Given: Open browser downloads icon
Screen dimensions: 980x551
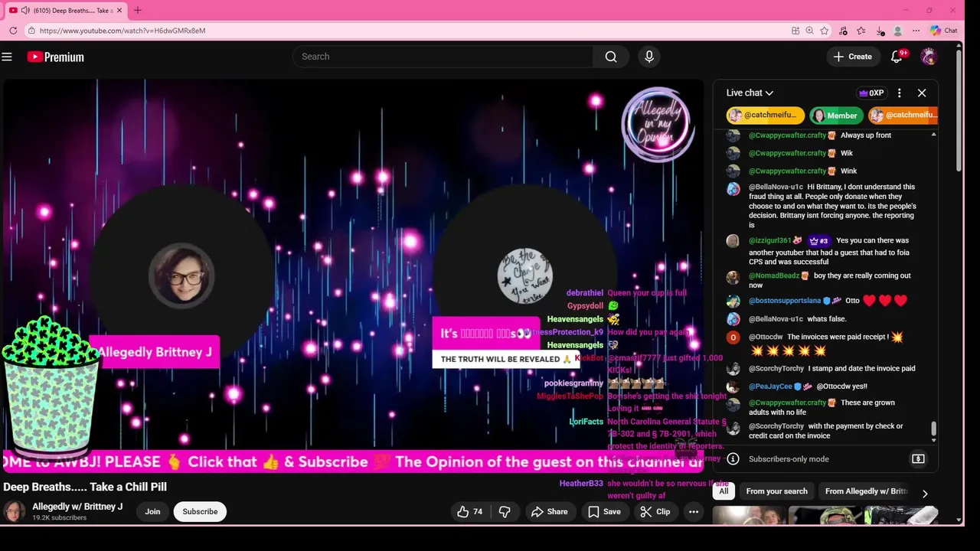Looking at the screenshot, I should (x=880, y=31).
